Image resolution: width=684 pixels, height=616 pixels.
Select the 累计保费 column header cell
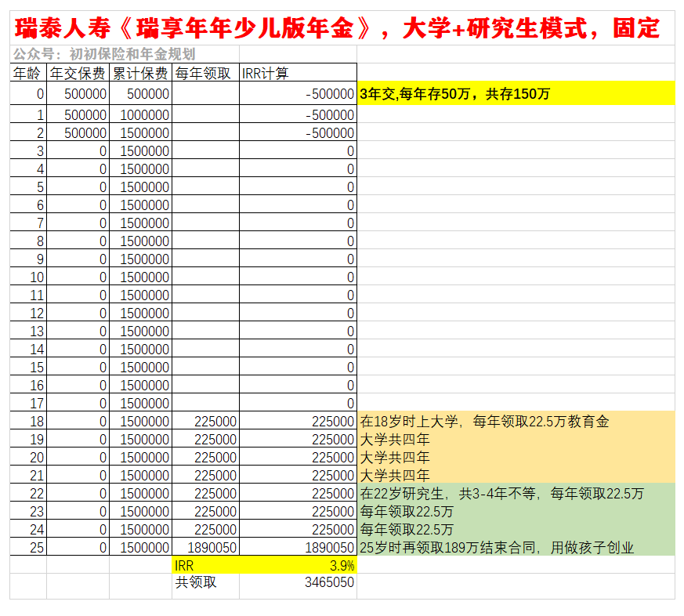[140, 72]
